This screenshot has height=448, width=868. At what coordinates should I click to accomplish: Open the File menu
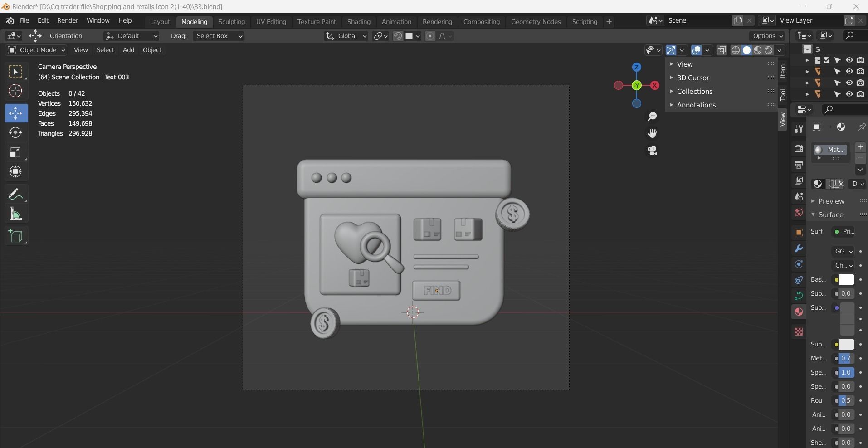click(24, 21)
